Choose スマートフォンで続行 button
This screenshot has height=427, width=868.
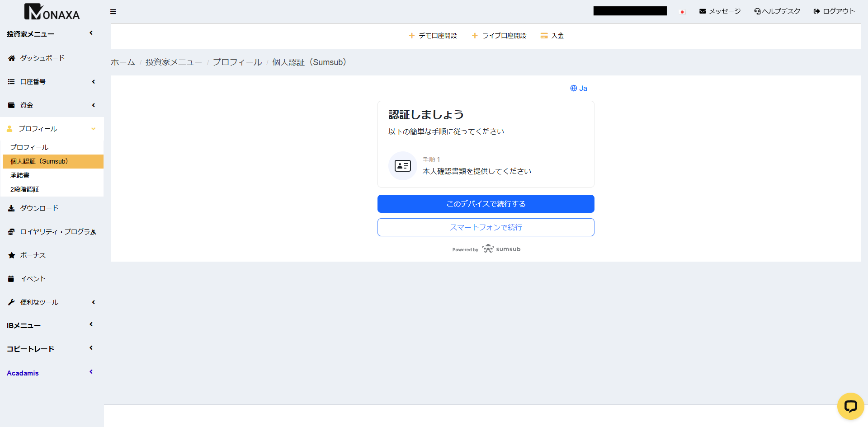point(486,227)
